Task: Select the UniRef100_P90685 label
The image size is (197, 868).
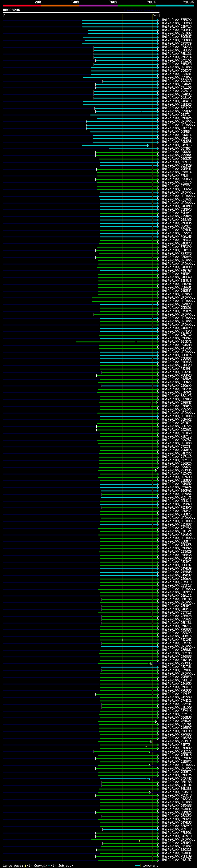Action: pos(176,735)
